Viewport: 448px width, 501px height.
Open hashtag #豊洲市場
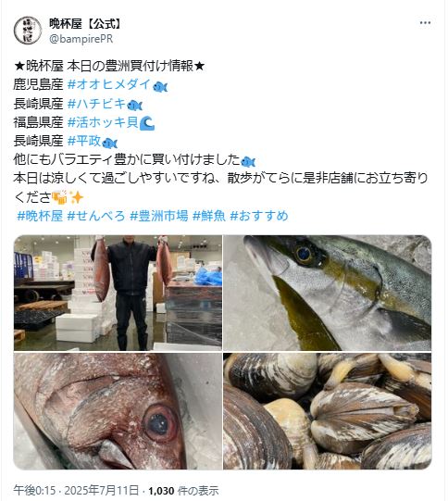(159, 216)
